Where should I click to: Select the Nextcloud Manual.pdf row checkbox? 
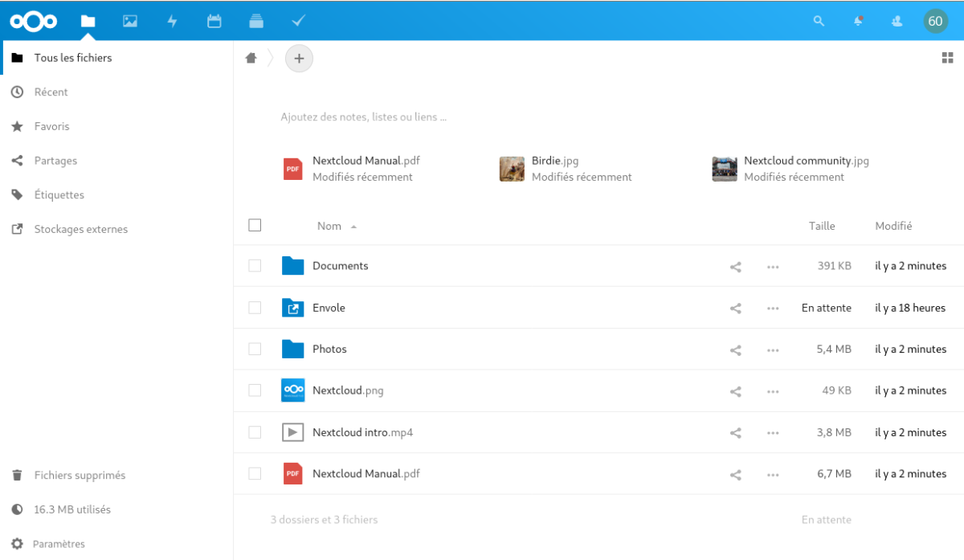[x=255, y=473]
